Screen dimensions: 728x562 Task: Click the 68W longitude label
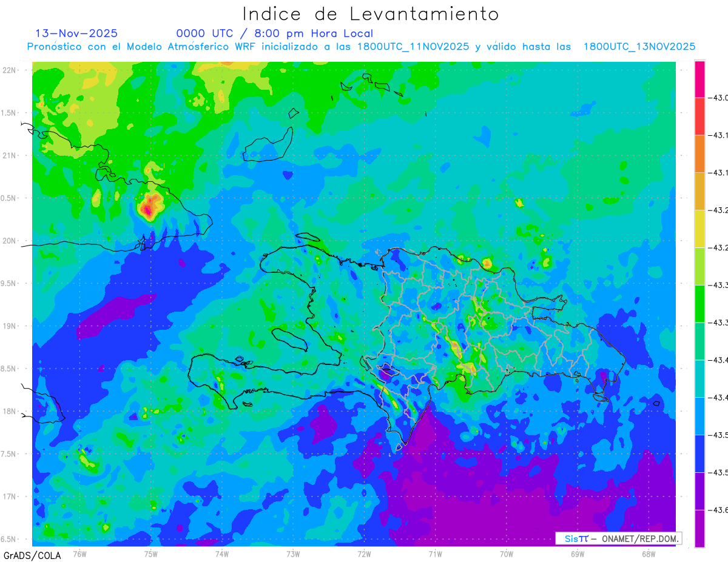tap(649, 554)
